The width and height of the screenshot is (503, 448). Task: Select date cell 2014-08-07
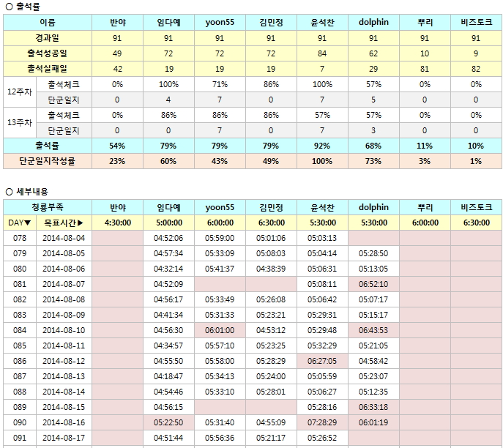coord(64,284)
